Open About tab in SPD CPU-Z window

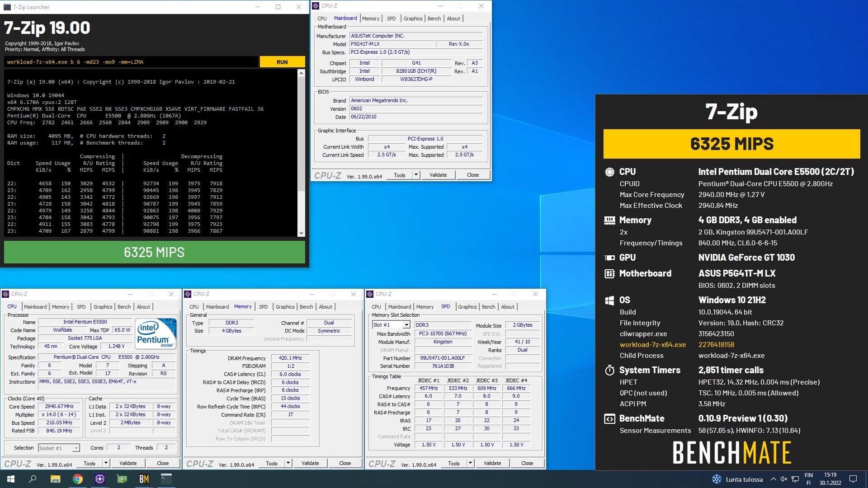[x=508, y=307]
